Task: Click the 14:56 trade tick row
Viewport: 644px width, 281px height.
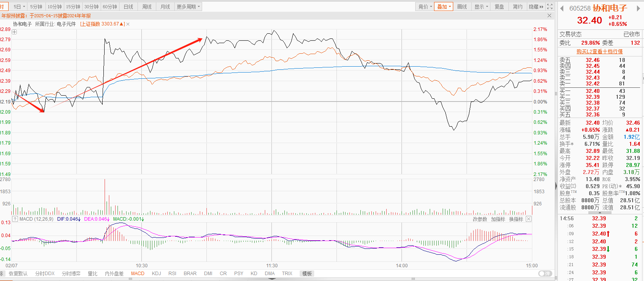Action: (600, 218)
